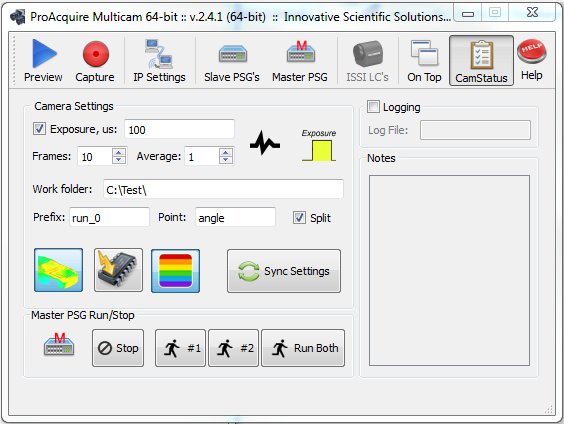Screen dimensions: 564x424
Task: Enable the Logging checkbox
Action: point(373,106)
